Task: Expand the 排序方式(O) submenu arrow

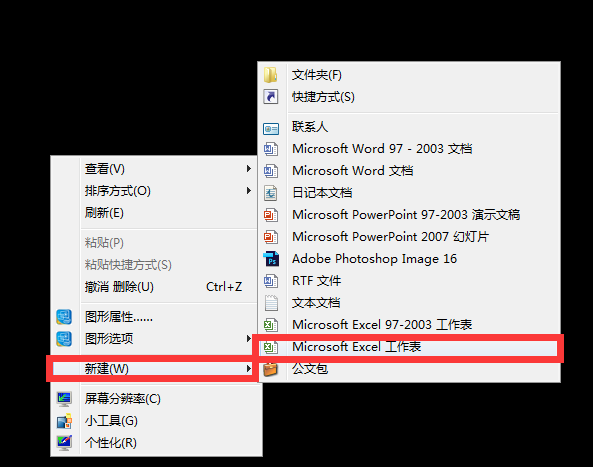Action: click(248, 191)
